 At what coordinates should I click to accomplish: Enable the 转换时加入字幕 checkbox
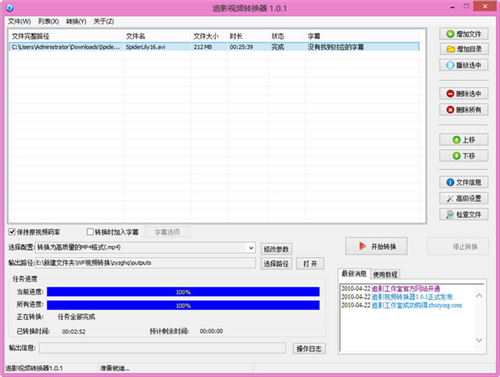pyautogui.click(x=90, y=232)
